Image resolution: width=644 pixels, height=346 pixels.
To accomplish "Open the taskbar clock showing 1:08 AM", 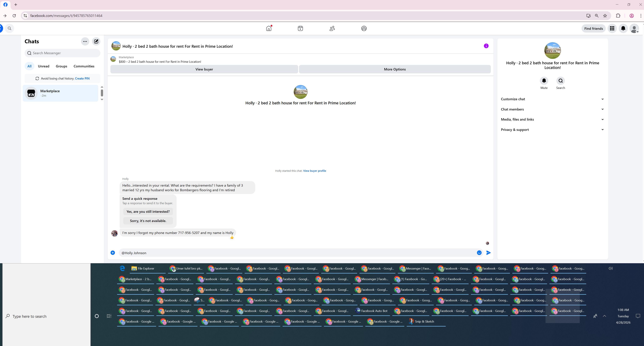I will [x=623, y=316].
